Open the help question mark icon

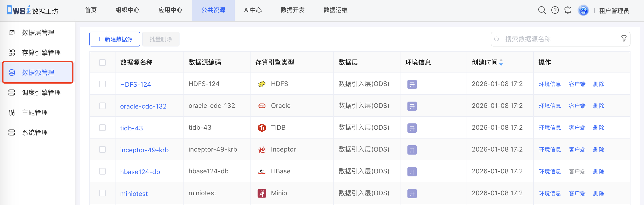[x=555, y=10]
